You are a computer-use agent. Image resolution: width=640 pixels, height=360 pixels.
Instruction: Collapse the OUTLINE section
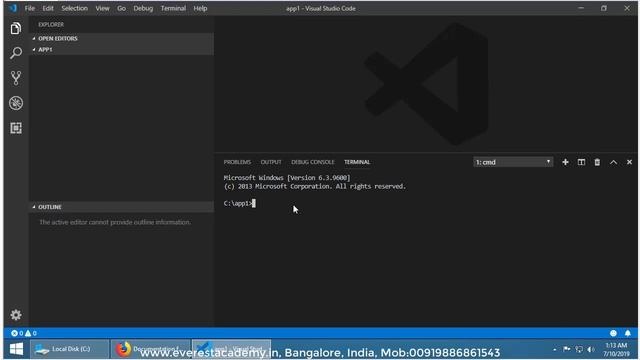(x=121, y=207)
